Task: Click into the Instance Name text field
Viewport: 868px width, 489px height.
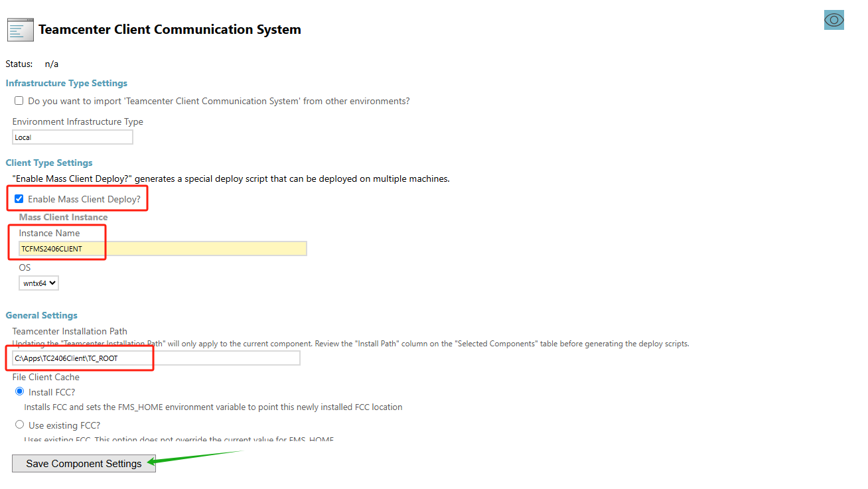Action: coord(163,249)
